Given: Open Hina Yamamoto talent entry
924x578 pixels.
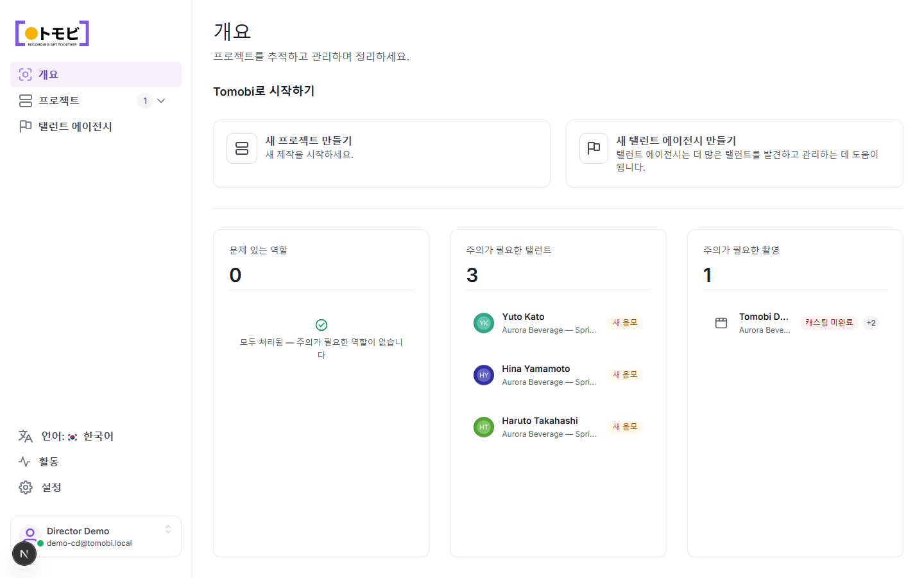Looking at the screenshot, I should (x=558, y=375).
